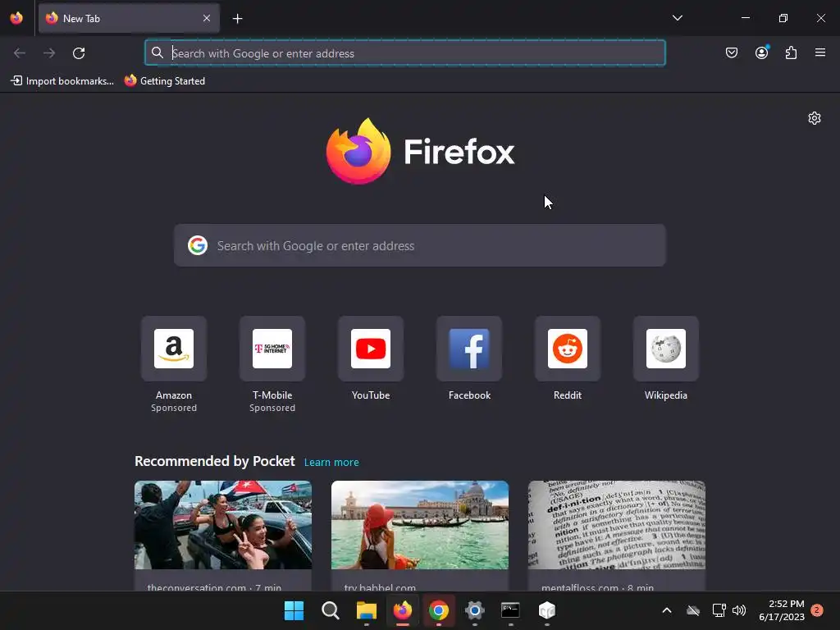This screenshot has width=840, height=630.
Task: Open taskbar Search magnifier
Action: click(330, 610)
